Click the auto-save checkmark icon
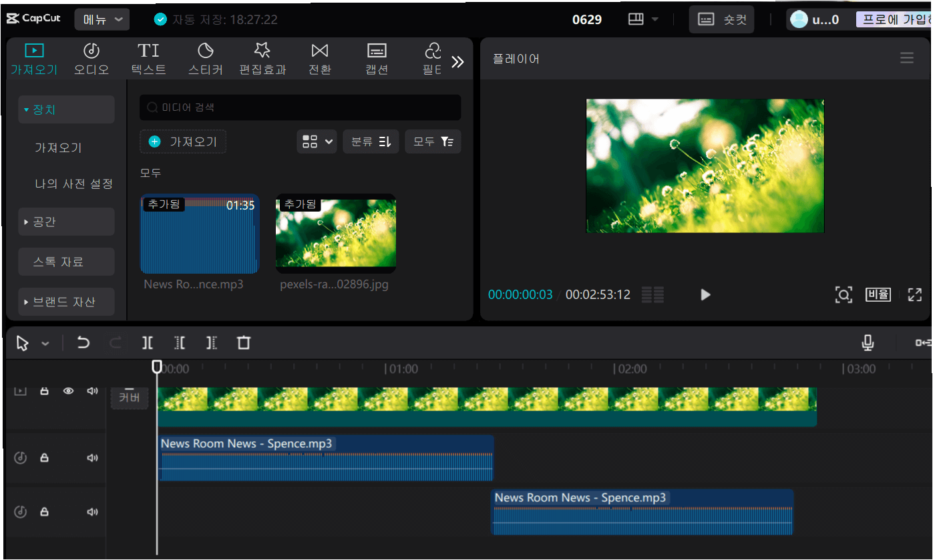The image size is (933, 560). (x=160, y=19)
